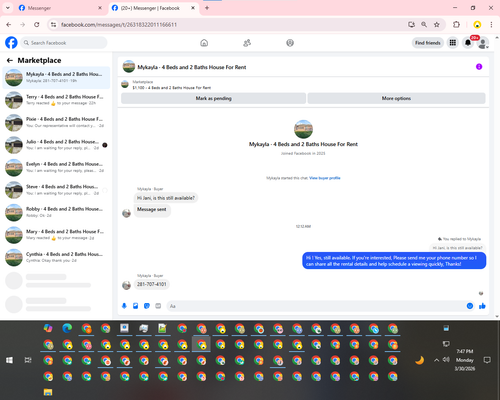This screenshot has height=400, width=500.
Task: Open the notifications bell
Action: coord(468,43)
